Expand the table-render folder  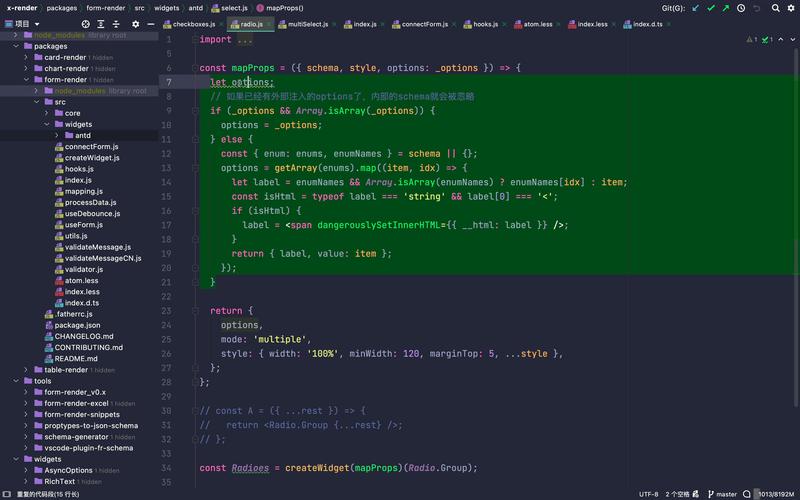coord(26,370)
